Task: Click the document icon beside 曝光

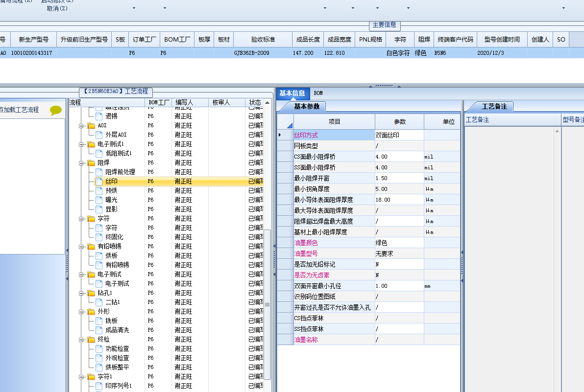Action: click(x=99, y=200)
